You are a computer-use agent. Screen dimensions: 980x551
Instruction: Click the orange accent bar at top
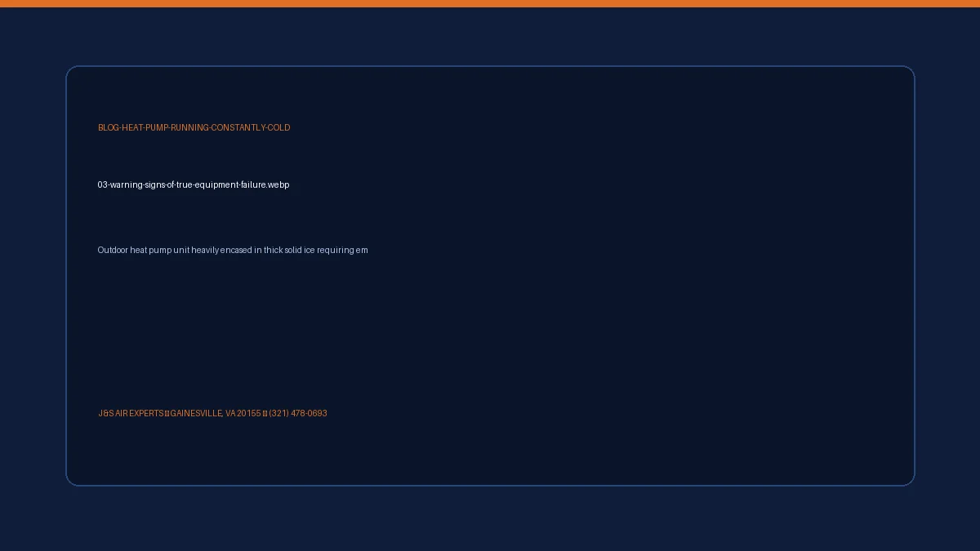pos(490,3)
